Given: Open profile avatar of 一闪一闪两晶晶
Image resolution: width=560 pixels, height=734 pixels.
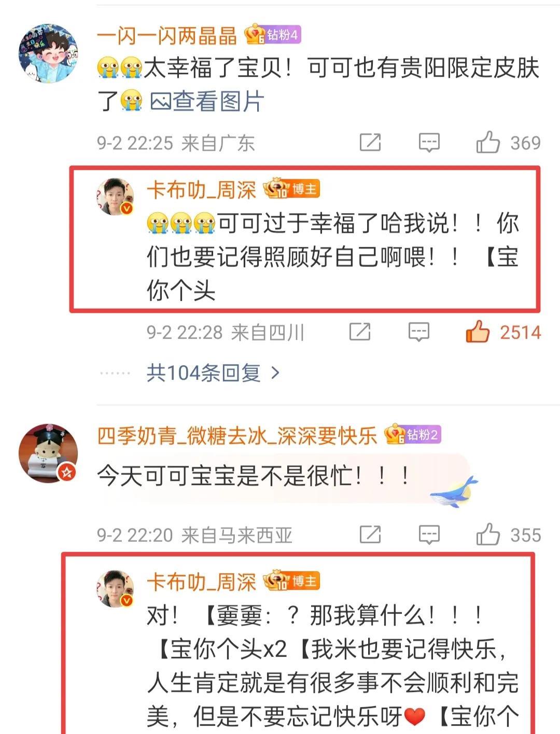Looking at the screenshot, I should (48, 53).
